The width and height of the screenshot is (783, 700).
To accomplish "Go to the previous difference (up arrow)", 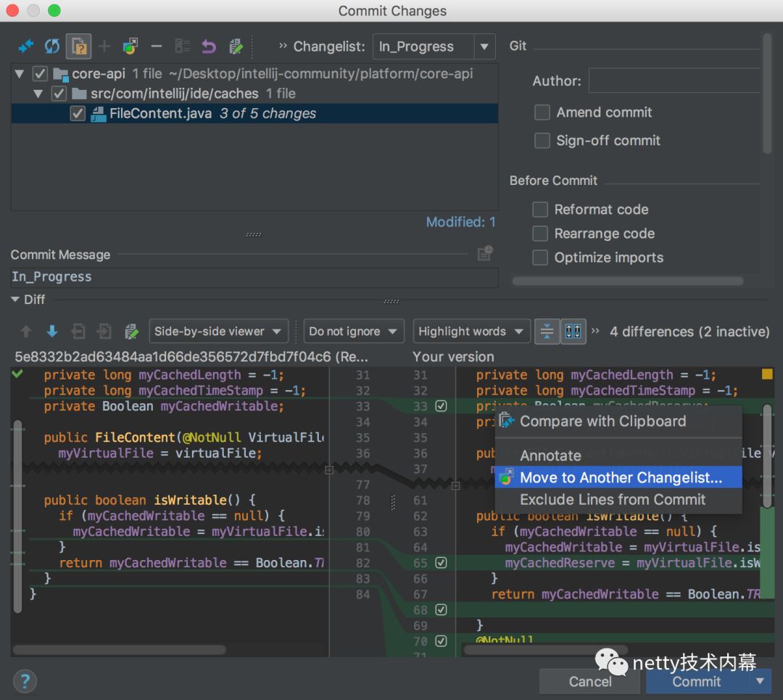I will coord(26,332).
